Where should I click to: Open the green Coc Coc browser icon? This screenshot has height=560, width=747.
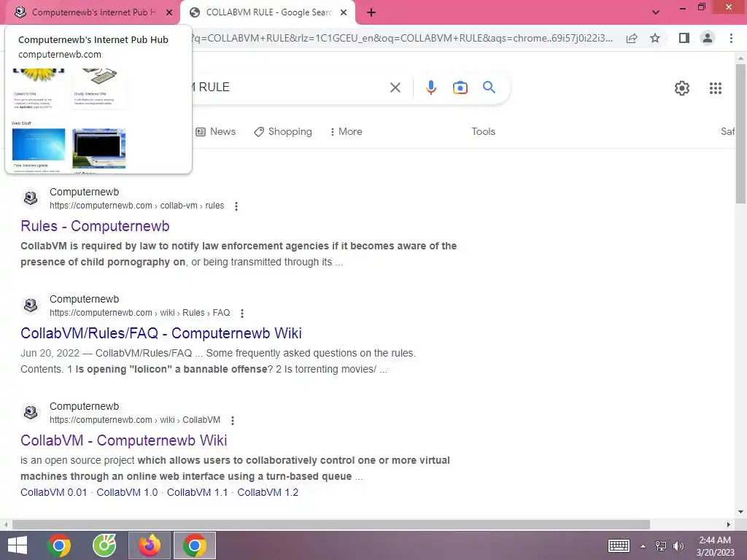point(104,545)
